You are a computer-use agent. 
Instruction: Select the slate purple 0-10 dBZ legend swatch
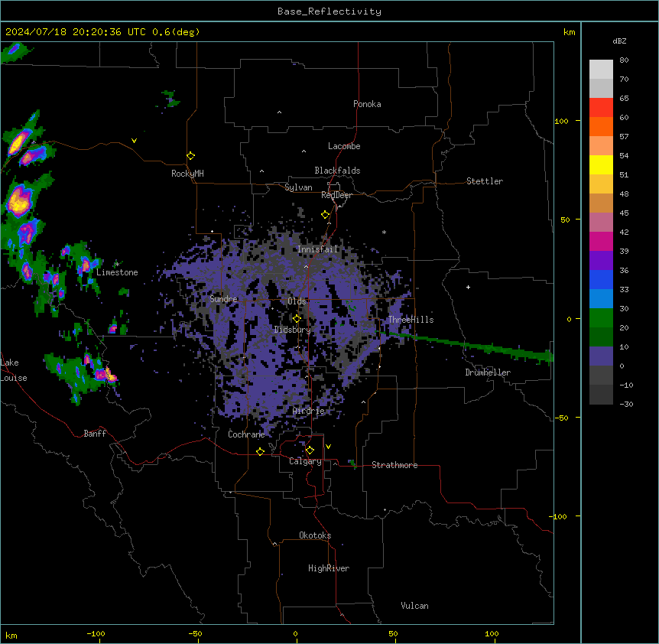pos(601,356)
